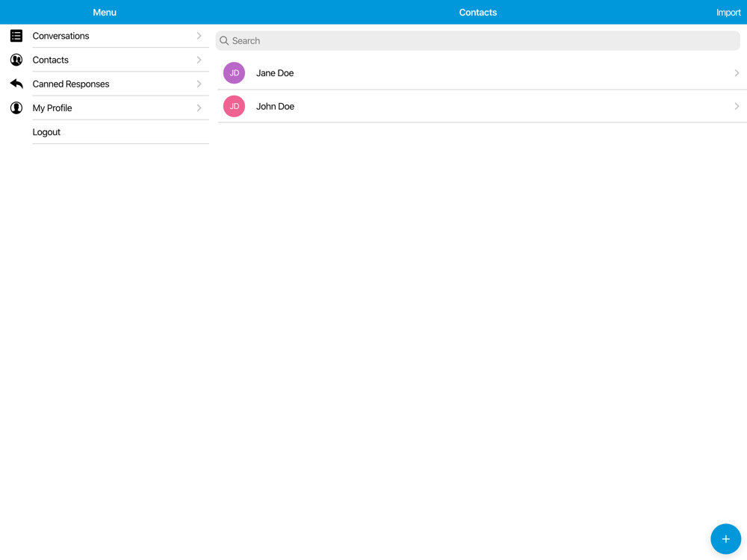Click the Contacts people icon in menu
The image size is (747, 560).
[16, 60]
